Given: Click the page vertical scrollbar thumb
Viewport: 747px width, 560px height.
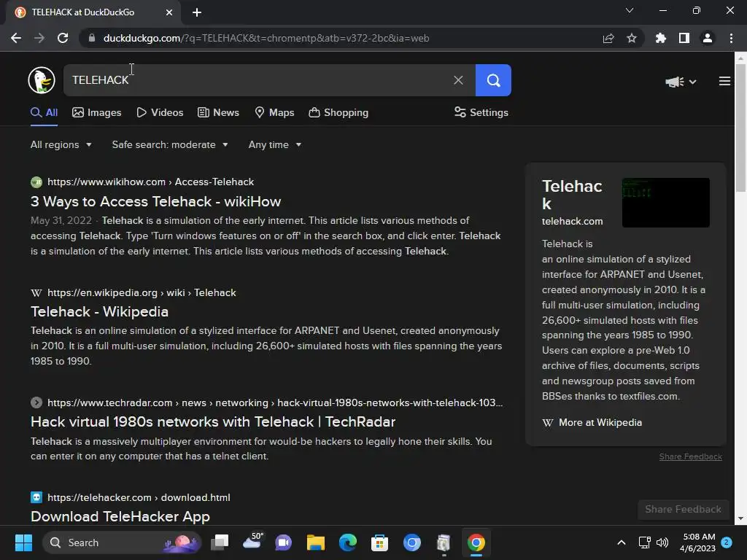Looking at the screenshot, I should (x=740, y=128).
